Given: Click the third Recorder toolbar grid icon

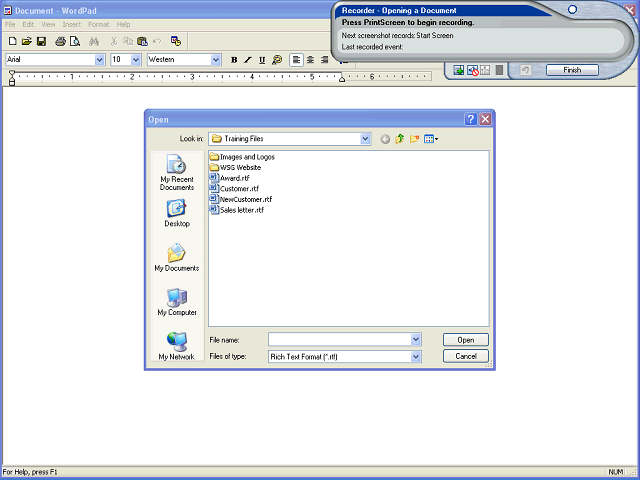Looking at the screenshot, I should point(485,70).
